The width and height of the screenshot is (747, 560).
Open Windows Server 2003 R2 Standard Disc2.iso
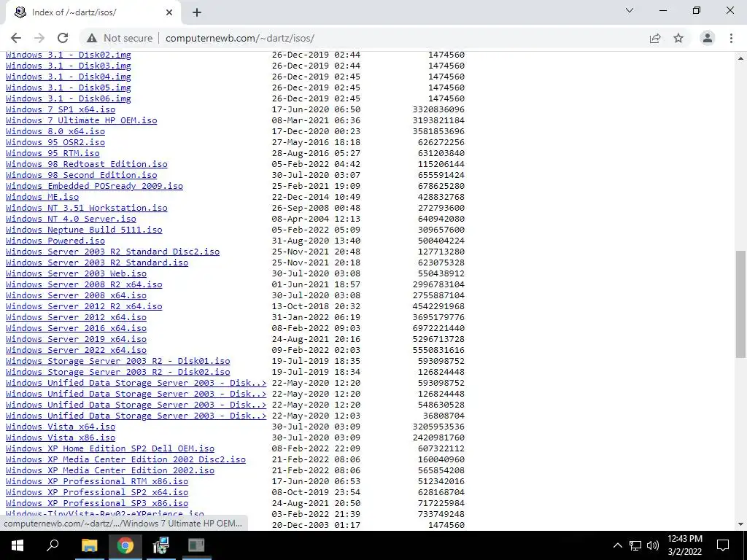click(x=112, y=252)
